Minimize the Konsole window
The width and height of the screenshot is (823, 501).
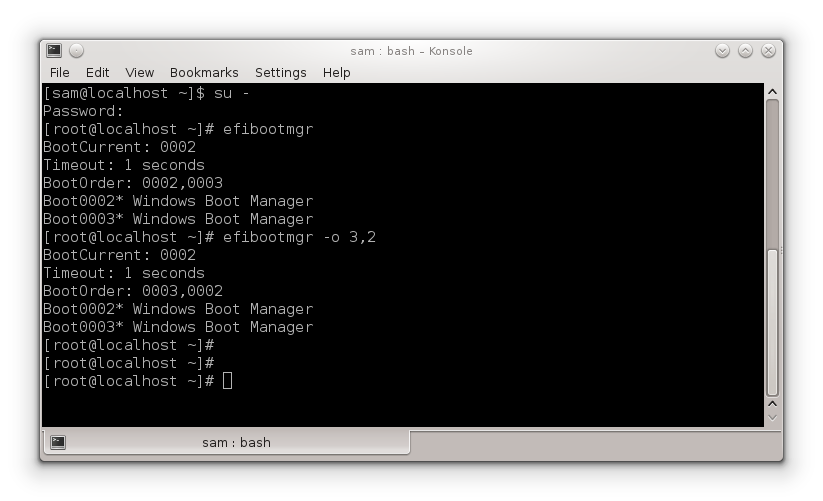point(722,50)
